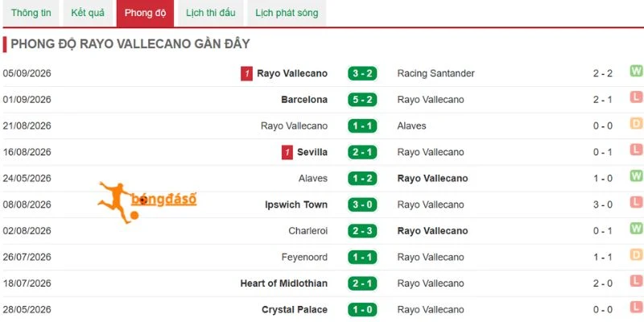Click the 3 - 0 Ipswich Town score
644x322 pixels.
click(x=361, y=205)
